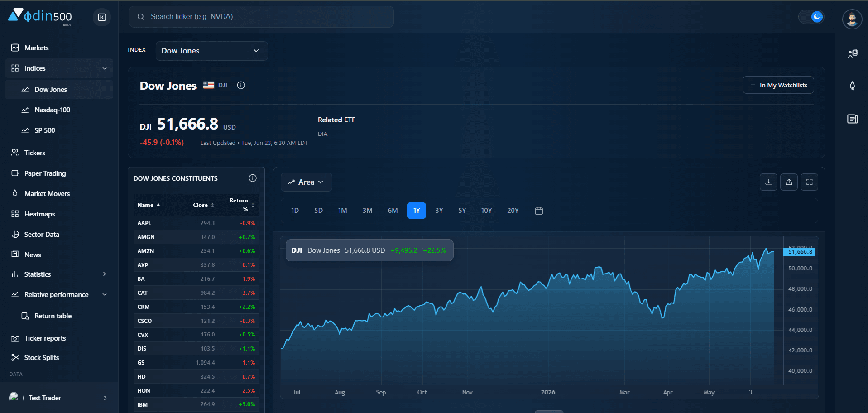This screenshot has width=868, height=413.
Task: Select the IBM constituent row
Action: point(197,404)
